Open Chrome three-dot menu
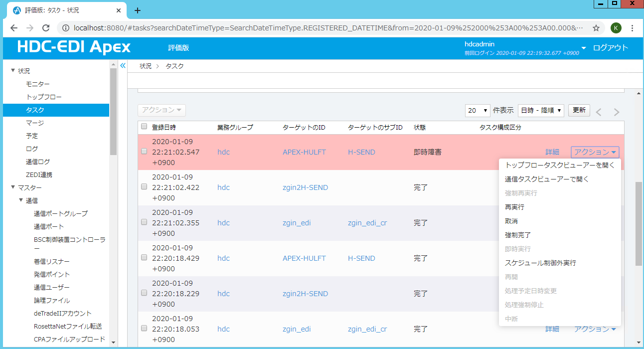The height and width of the screenshot is (349, 644). (x=632, y=28)
